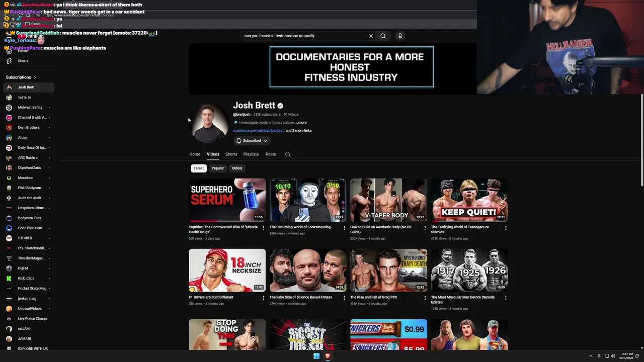Open options for Most Muscular Men video
This screenshot has width=644, height=362.
pyautogui.click(x=506, y=298)
